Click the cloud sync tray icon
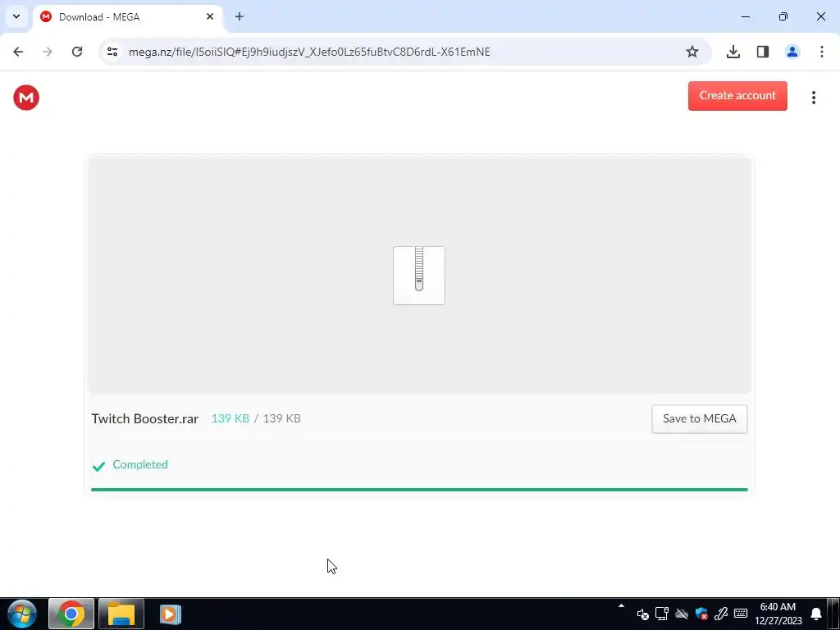This screenshot has width=840, height=630. (x=682, y=614)
